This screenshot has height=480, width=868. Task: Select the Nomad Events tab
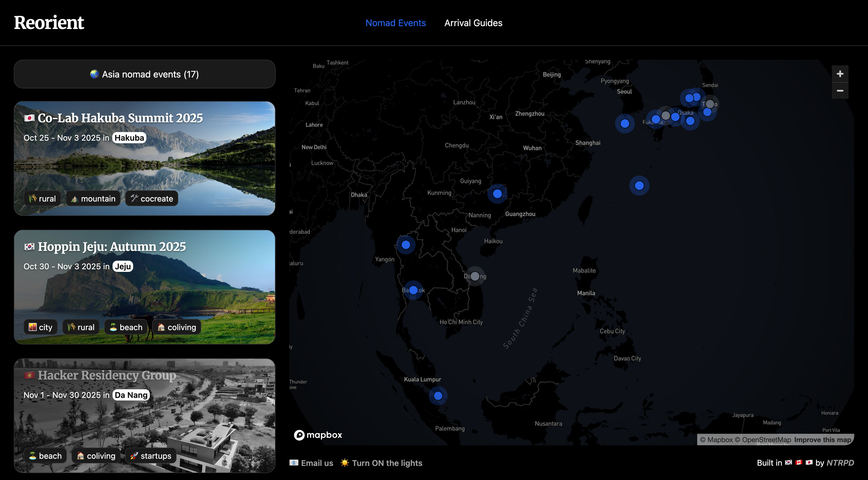(396, 23)
